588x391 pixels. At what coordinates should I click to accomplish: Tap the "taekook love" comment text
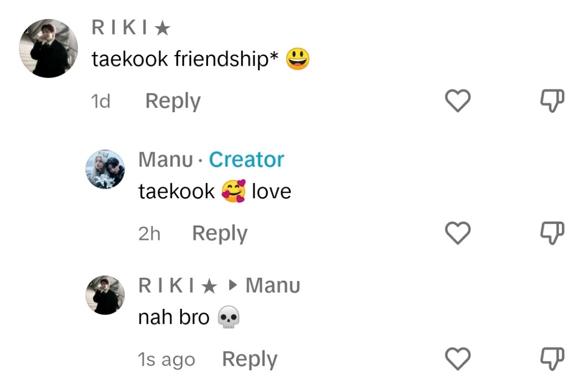214,192
